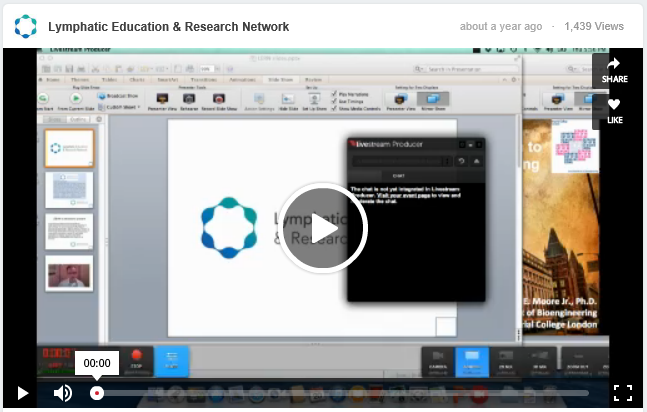This screenshot has width=647, height=412.
Task: Enter fullscreen mode
Action: [623, 393]
